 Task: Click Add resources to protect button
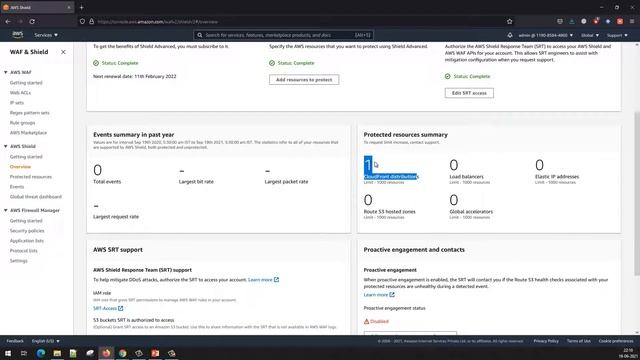coord(304,80)
